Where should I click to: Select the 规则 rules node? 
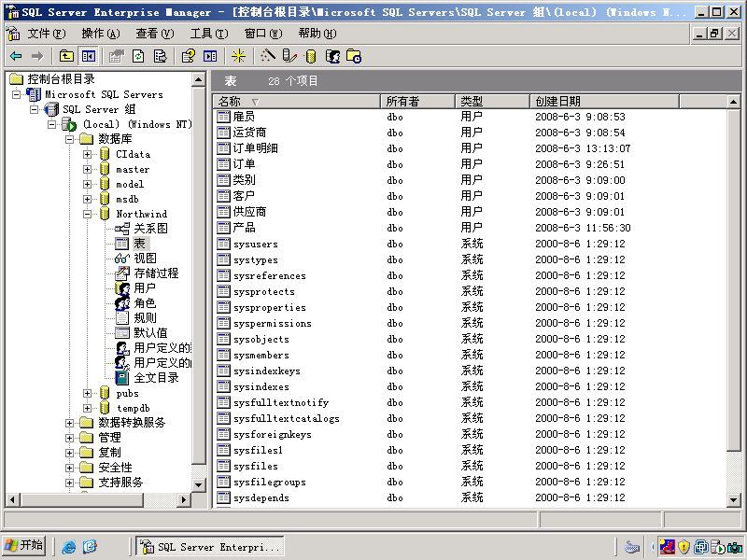coord(145,317)
